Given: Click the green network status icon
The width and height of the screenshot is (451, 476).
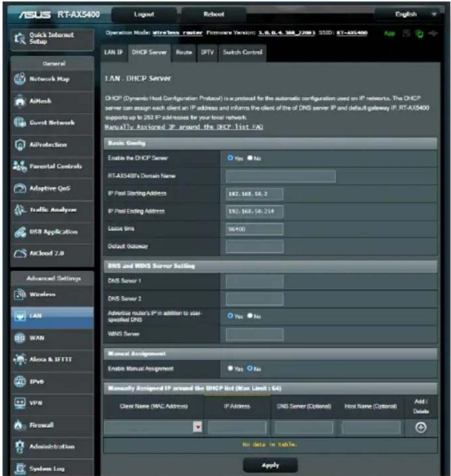Looking at the screenshot, I should (x=419, y=34).
